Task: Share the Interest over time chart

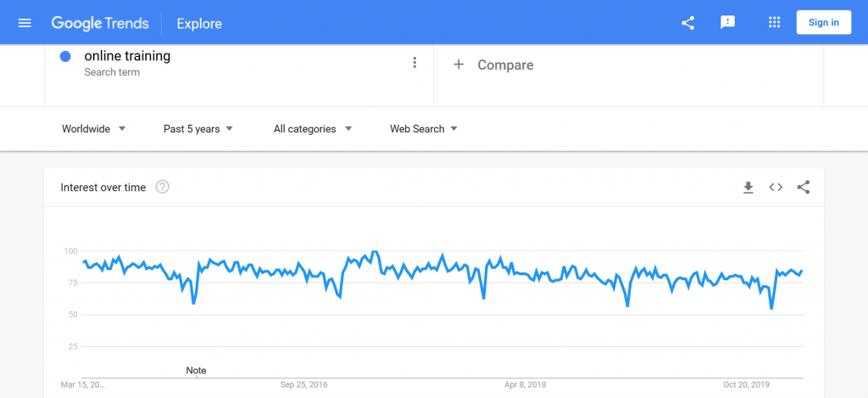Action: [804, 188]
